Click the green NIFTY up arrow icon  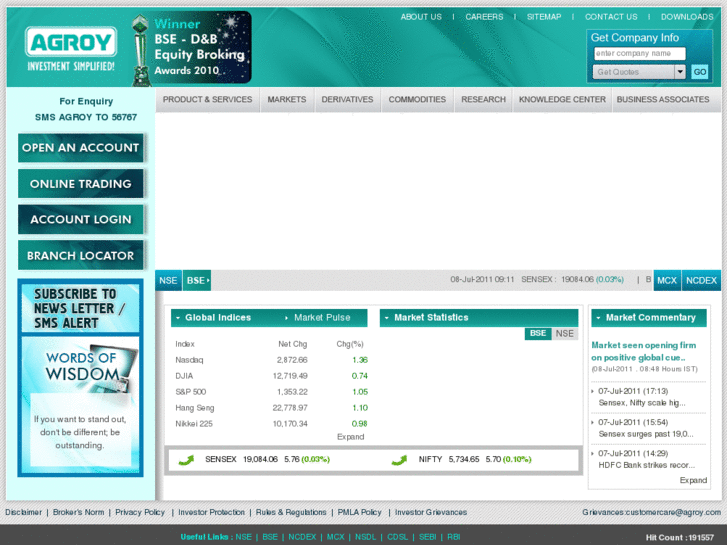point(399,460)
